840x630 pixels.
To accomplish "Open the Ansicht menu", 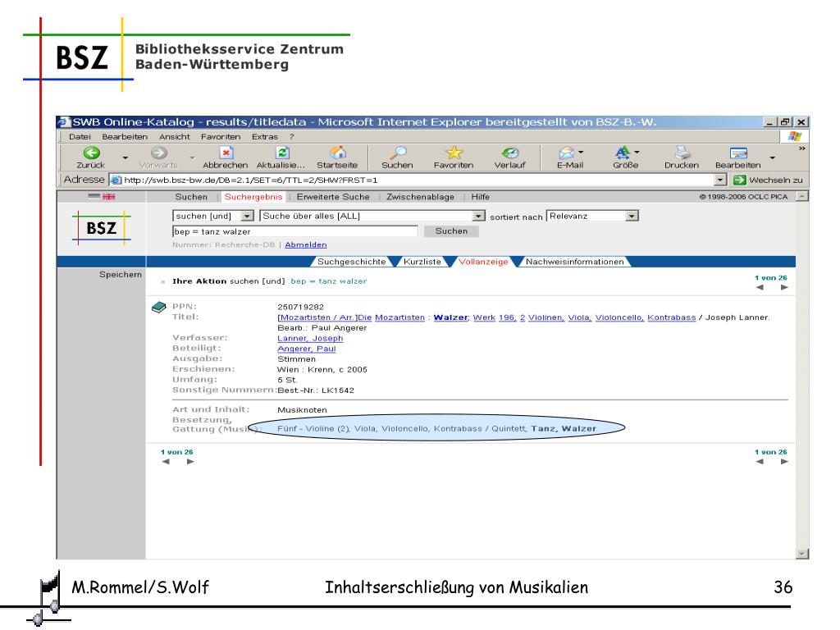I will [175, 137].
